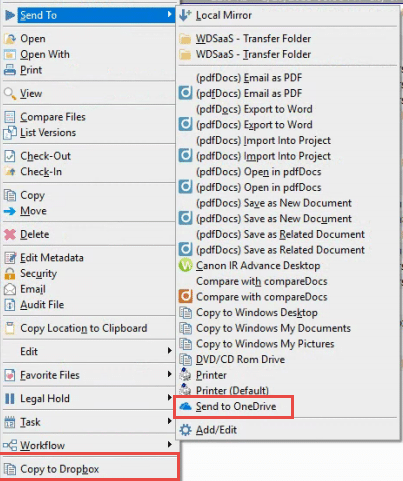
Task: Click the Edit Metadata icon
Action: 10,258
